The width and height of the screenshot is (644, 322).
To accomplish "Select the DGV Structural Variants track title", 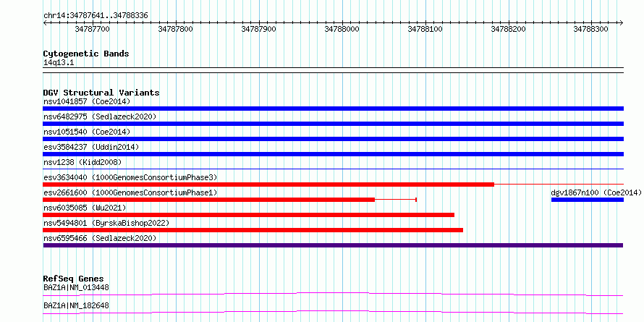I will [101, 93].
